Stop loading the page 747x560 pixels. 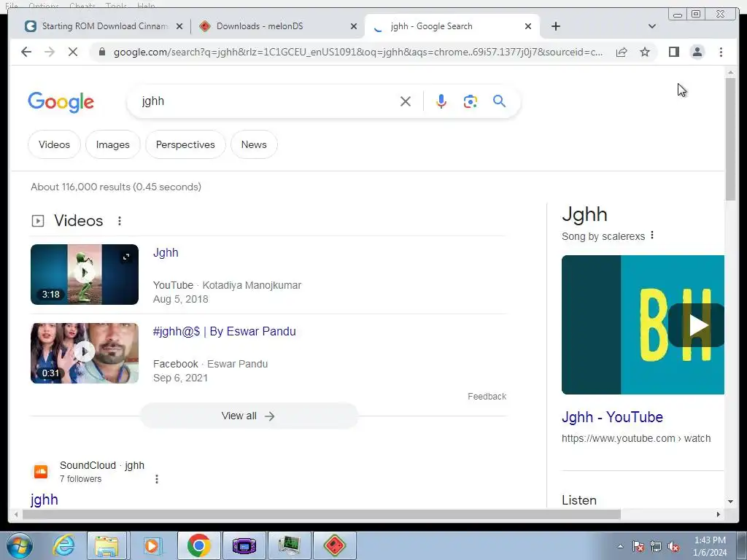pos(73,52)
